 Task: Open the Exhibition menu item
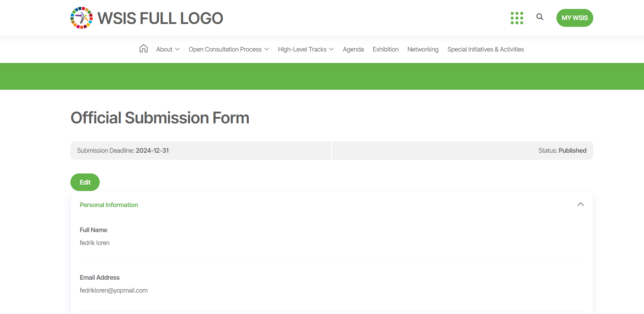(385, 49)
